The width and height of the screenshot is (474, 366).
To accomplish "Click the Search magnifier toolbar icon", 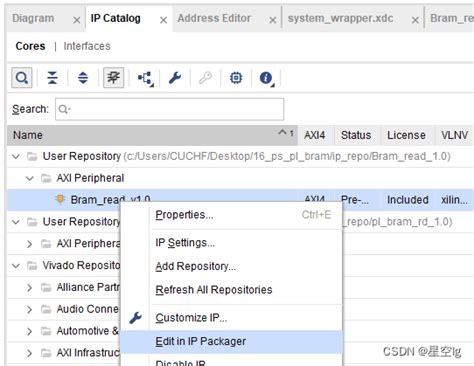I will pyautogui.click(x=22, y=78).
